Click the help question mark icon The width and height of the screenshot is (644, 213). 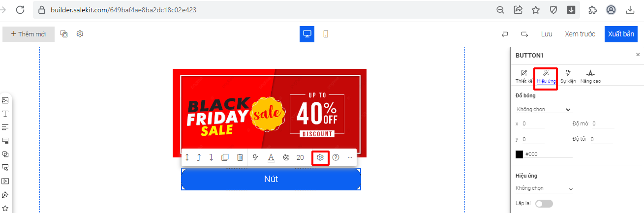click(x=336, y=157)
